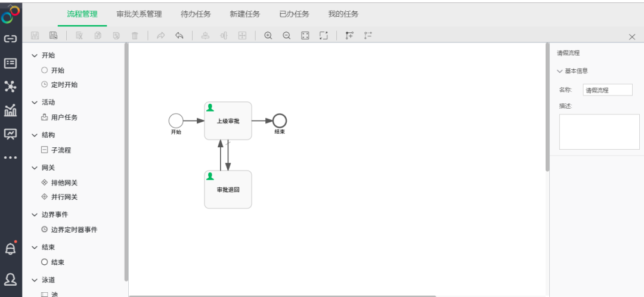Click the save-as icon in toolbar

(x=54, y=36)
